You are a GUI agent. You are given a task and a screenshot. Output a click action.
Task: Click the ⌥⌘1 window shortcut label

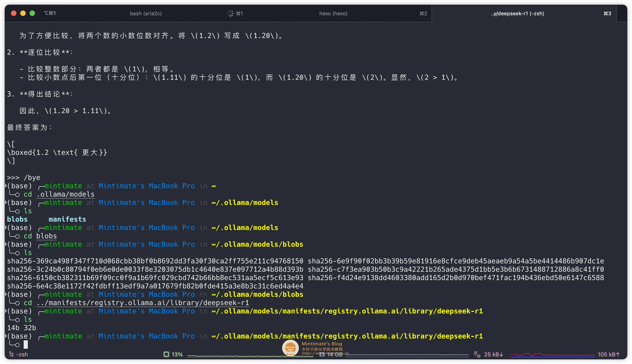pos(50,13)
